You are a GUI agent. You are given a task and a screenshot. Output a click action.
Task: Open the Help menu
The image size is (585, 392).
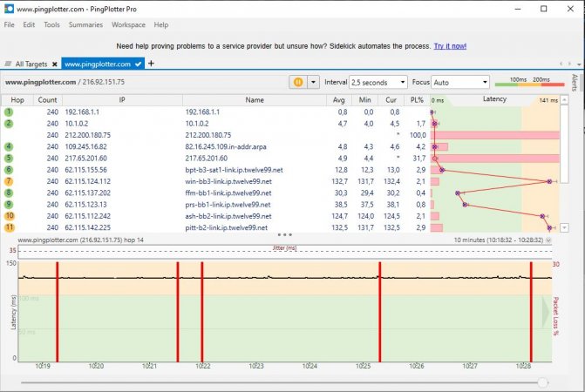[161, 24]
